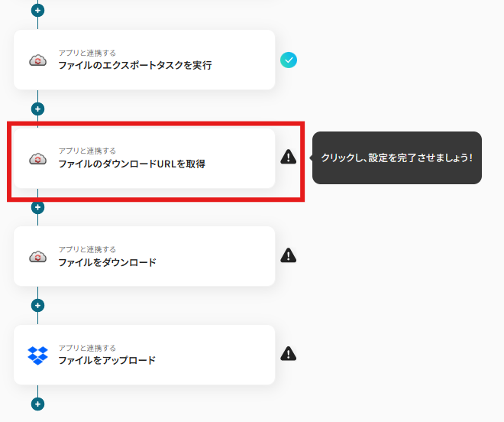
Task: Add a step between download URL and ファイルをダウンロード
Action: click(x=37, y=207)
